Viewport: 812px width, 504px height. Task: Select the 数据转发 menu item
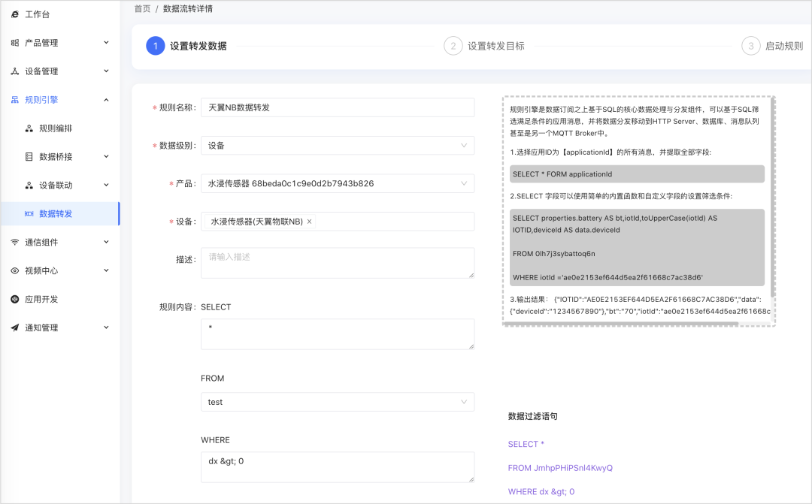[x=60, y=214]
